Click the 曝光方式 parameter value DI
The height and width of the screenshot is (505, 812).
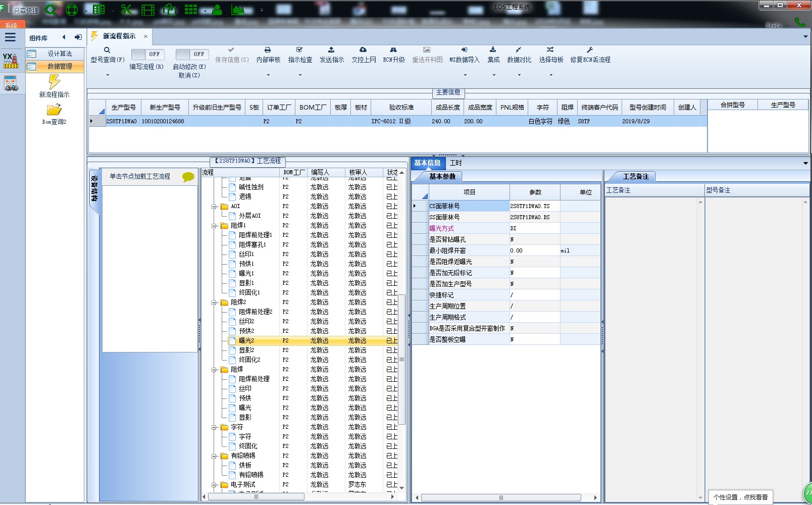pyautogui.click(x=535, y=228)
